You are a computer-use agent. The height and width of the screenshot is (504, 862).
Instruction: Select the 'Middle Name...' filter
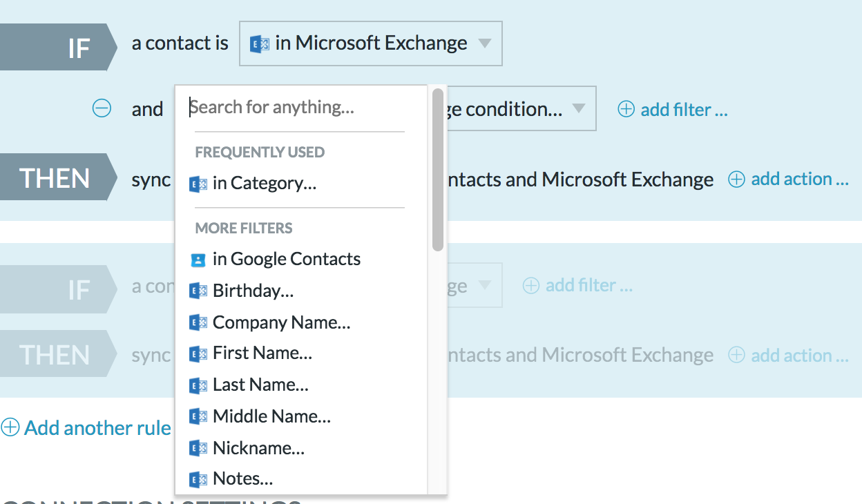click(272, 416)
